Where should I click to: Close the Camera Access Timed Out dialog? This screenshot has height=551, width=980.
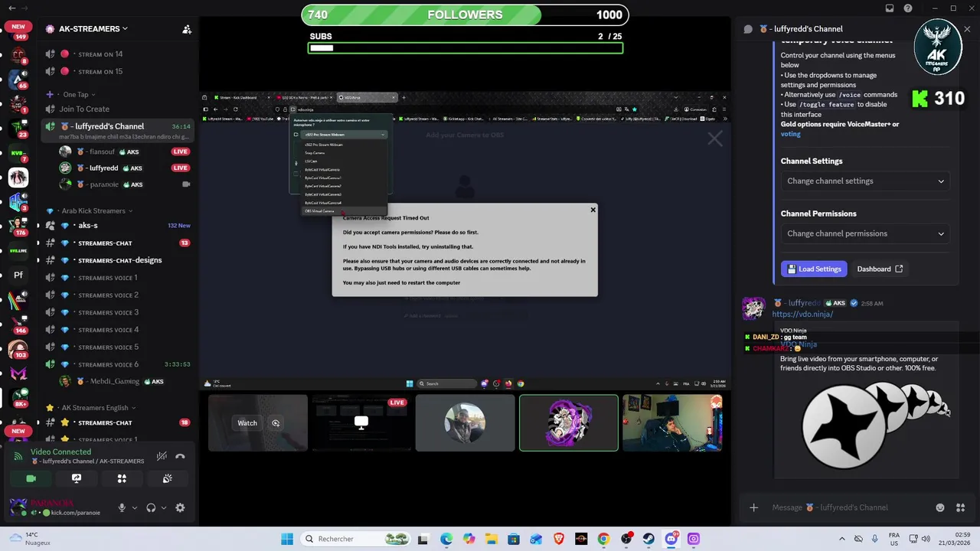click(x=593, y=210)
